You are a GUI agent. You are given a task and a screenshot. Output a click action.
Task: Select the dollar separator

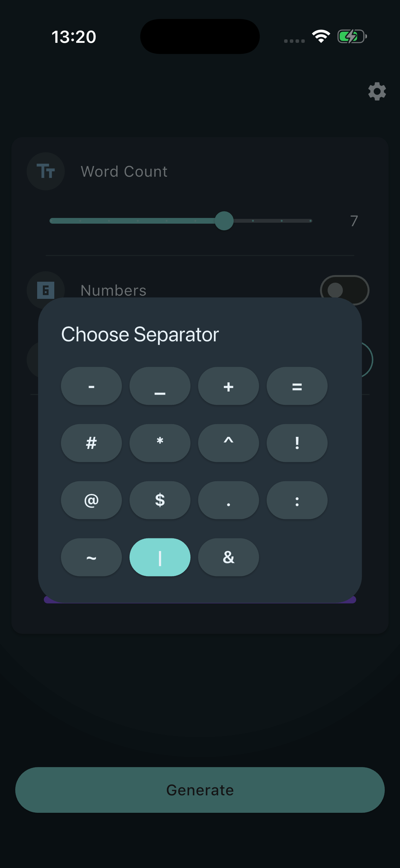click(x=160, y=500)
